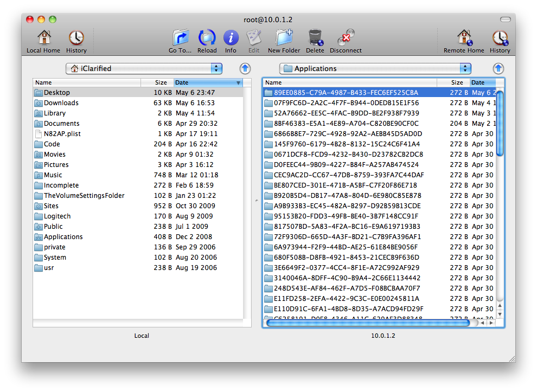
Task: Open the Applications remote path dropdown
Action: [x=375, y=68]
